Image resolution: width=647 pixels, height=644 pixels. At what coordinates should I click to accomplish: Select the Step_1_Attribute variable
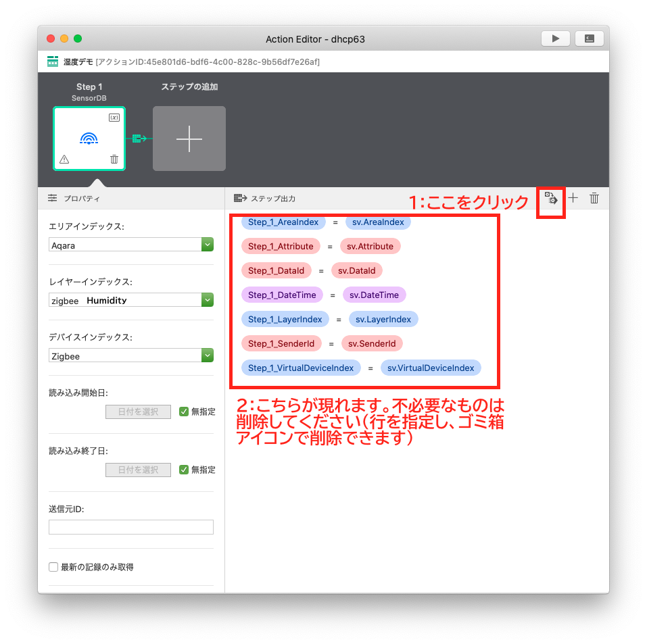pyautogui.click(x=281, y=246)
